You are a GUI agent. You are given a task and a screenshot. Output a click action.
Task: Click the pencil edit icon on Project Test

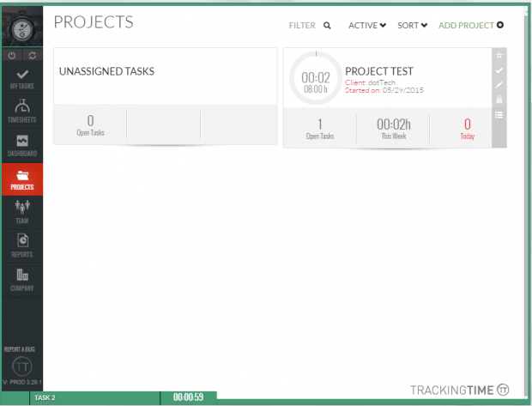pyautogui.click(x=499, y=85)
